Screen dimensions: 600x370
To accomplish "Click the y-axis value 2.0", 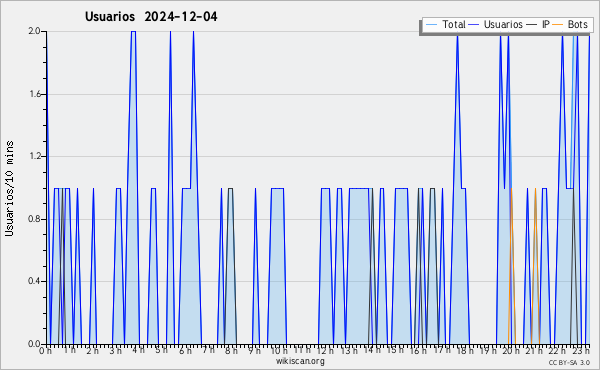I will tap(34, 31).
